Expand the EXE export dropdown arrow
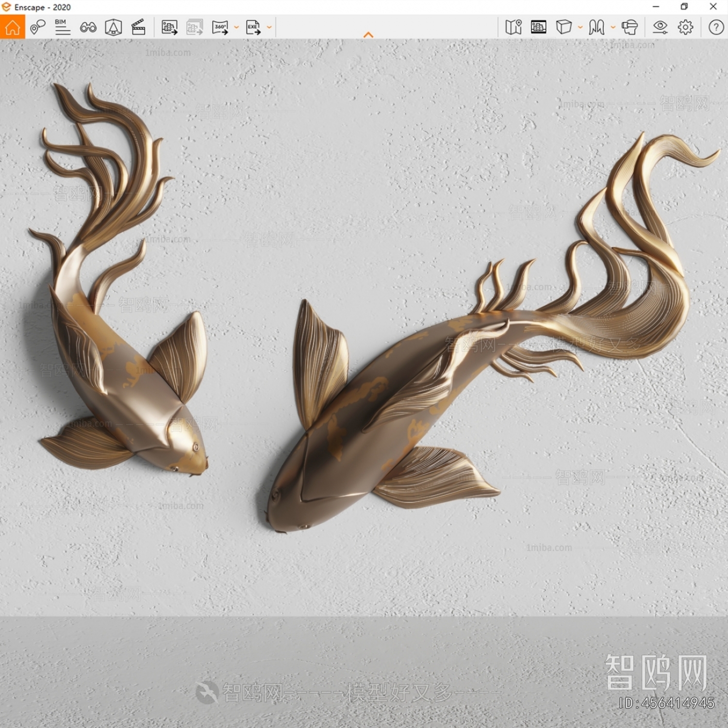Image resolution: width=728 pixels, height=728 pixels. coord(269,27)
